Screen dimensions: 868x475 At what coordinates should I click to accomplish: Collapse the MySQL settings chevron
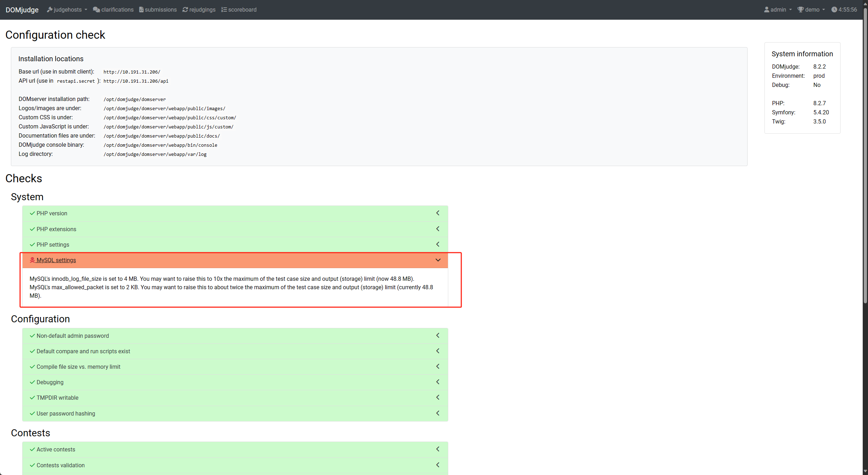438,260
